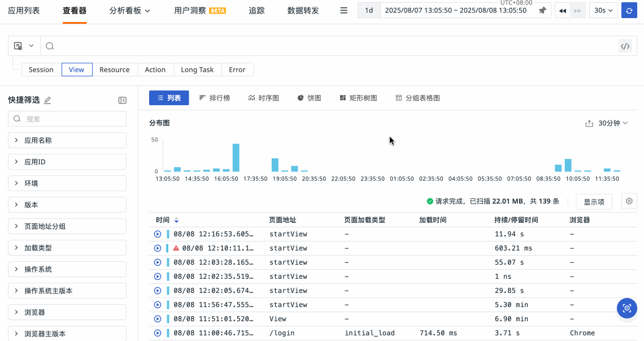Viewport: 644px width, 341px height.
Task: Open the 30分钟 interval dropdown
Action: pos(613,123)
